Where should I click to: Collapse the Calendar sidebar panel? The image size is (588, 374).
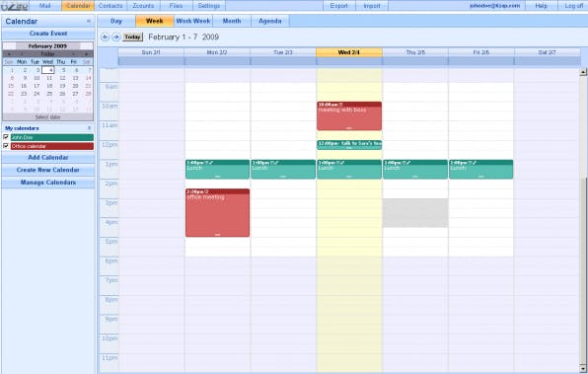pos(89,22)
